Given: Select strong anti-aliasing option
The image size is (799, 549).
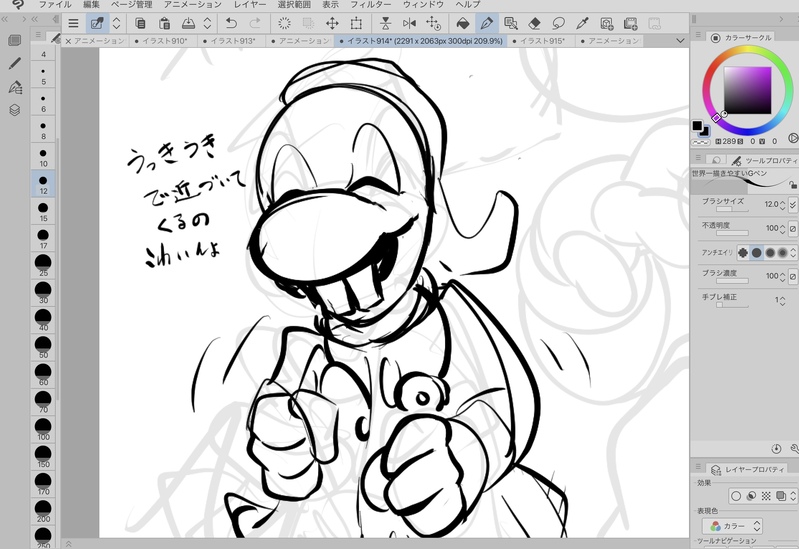Looking at the screenshot, I should tap(782, 252).
